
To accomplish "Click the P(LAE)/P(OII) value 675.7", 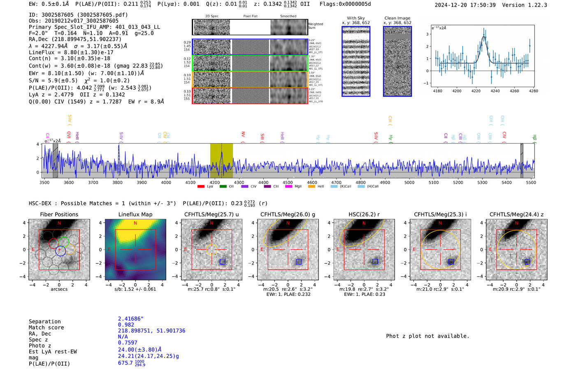I will click(131, 363).
